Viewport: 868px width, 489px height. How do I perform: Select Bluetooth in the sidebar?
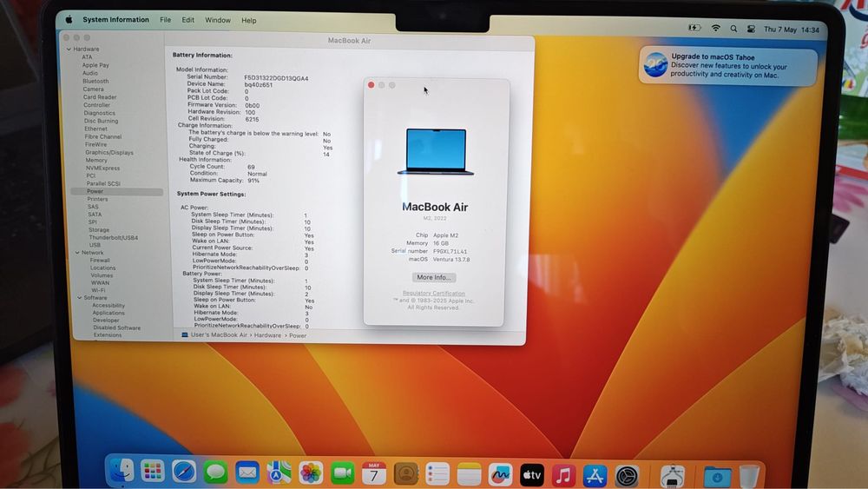pos(95,81)
